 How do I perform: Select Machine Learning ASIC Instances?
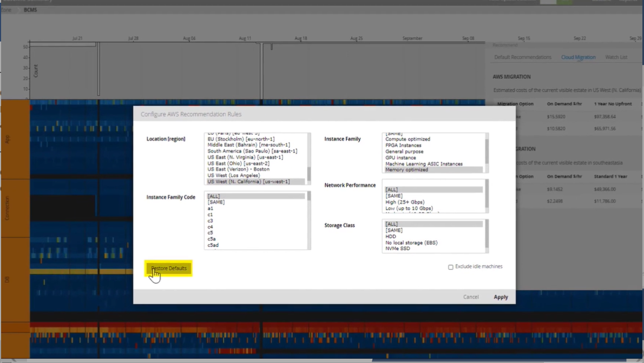point(424,164)
